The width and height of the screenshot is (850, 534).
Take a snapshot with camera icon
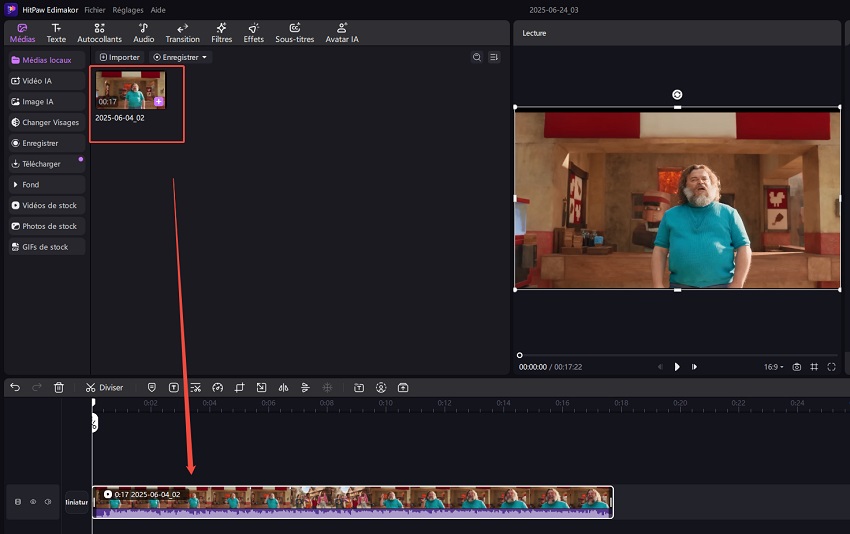[x=796, y=367]
